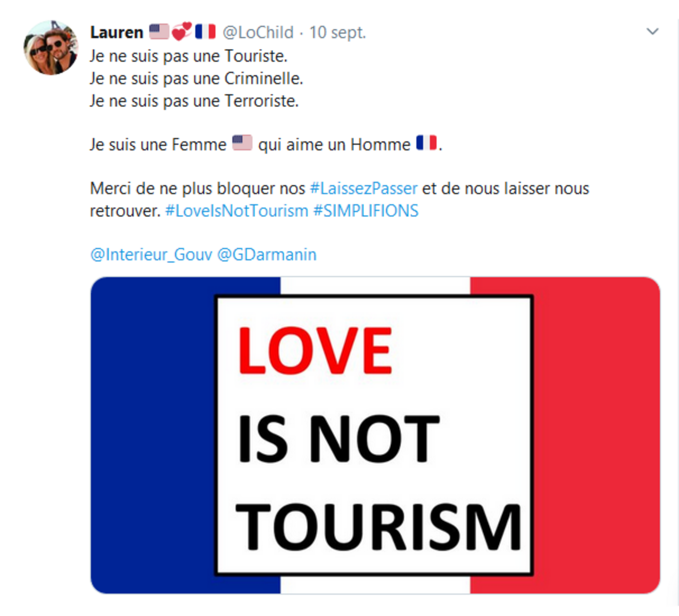The width and height of the screenshot is (679, 616).
Task: Open the #SIMPLIFIONS hashtag
Action: [366, 211]
